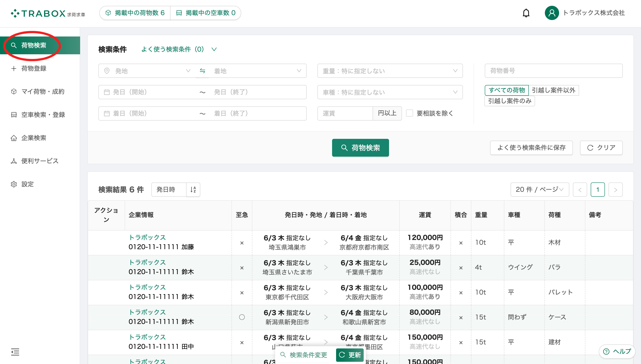The height and width of the screenshot is (364, 641).
Task: Click calendar icon in 発日（開始） field
Action: pos(107,92)
